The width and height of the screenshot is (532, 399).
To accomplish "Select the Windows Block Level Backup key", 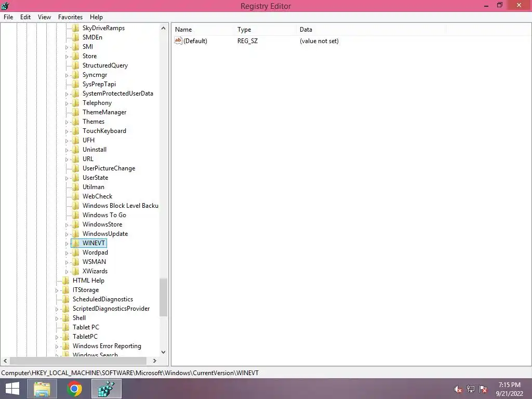I will [x=121, y=206].
